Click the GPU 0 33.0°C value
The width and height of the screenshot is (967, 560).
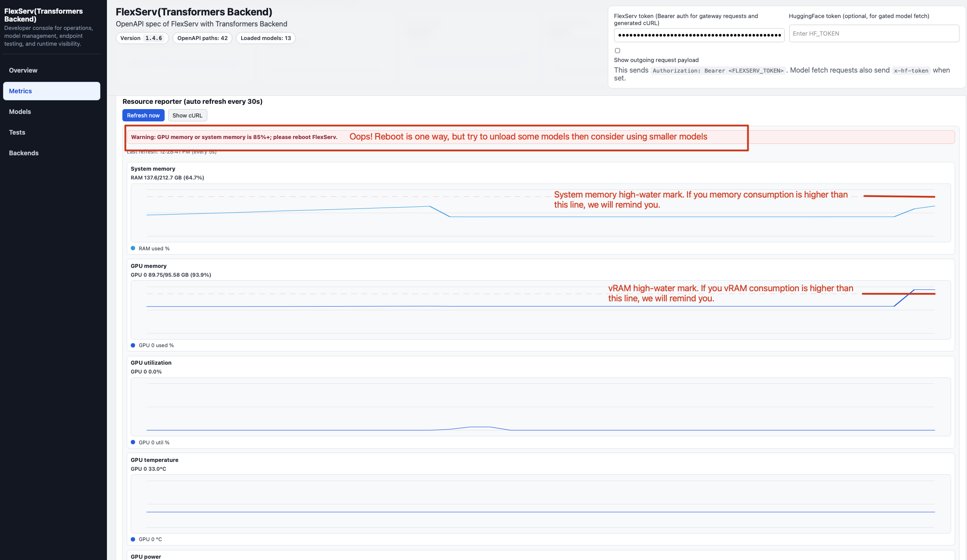148,469
